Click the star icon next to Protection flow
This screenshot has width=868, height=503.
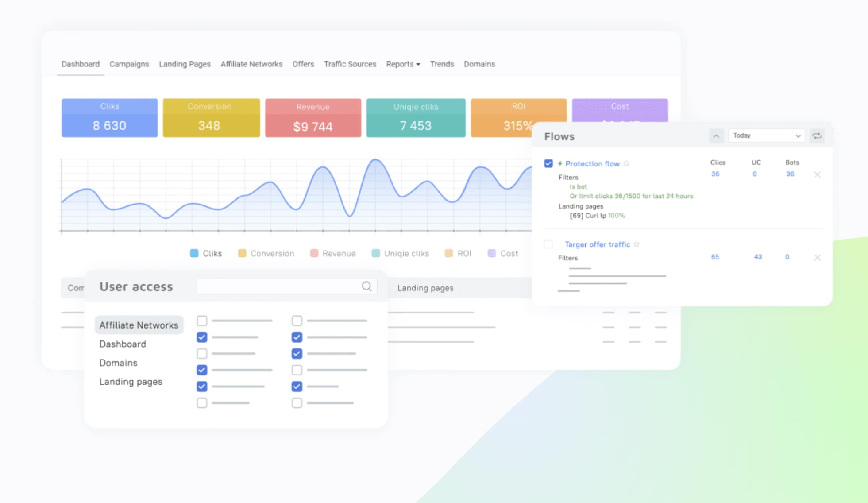coord(627,163)
